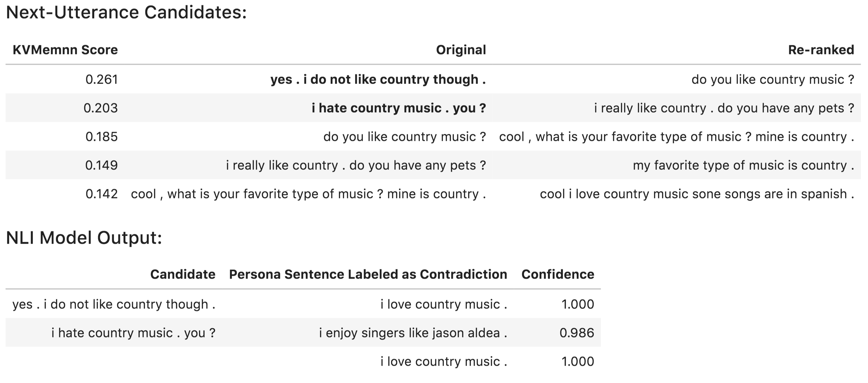The image size is (868, 383).
Task: Click the Candidate column header
Action: point(183,274)
